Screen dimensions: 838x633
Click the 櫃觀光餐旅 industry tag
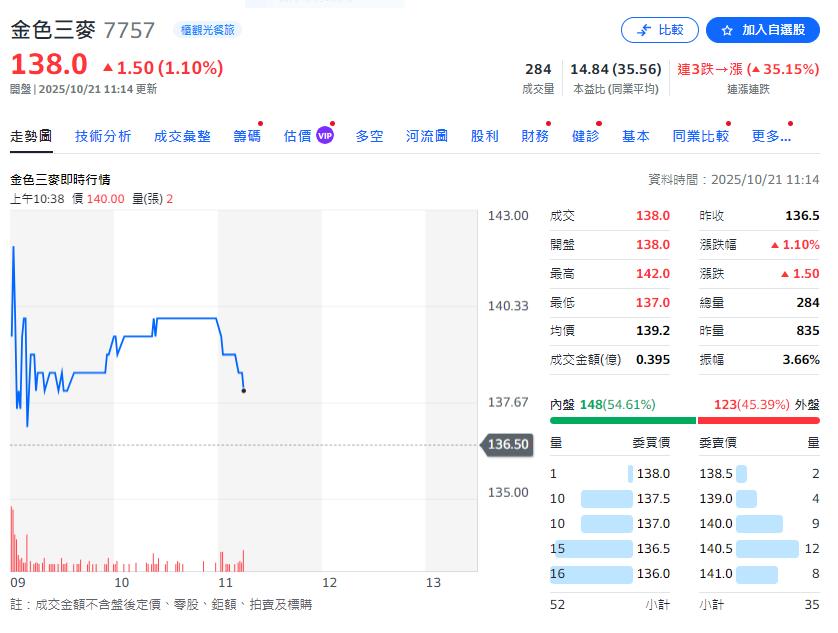click(207, 30)
